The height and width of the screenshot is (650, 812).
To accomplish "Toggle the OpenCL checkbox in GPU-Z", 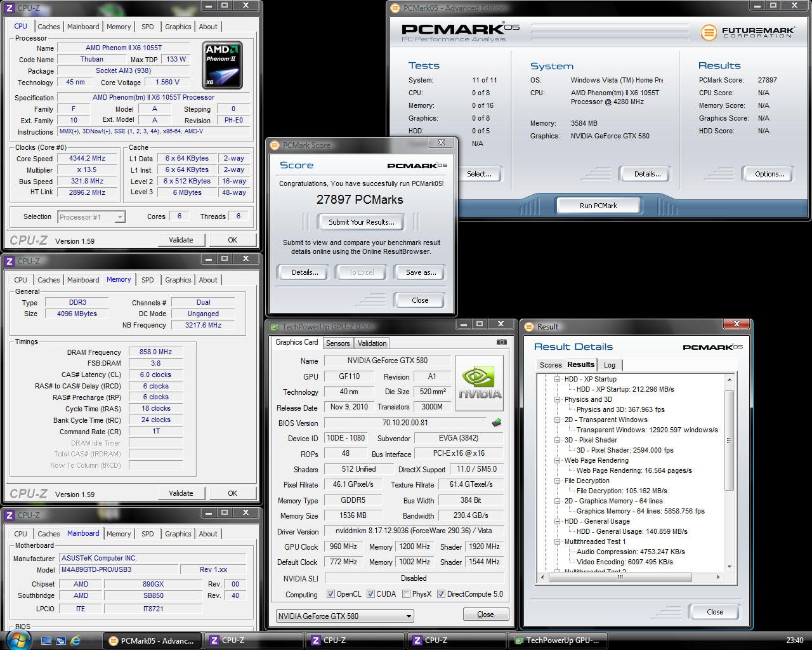I will [x=331, y=594].
